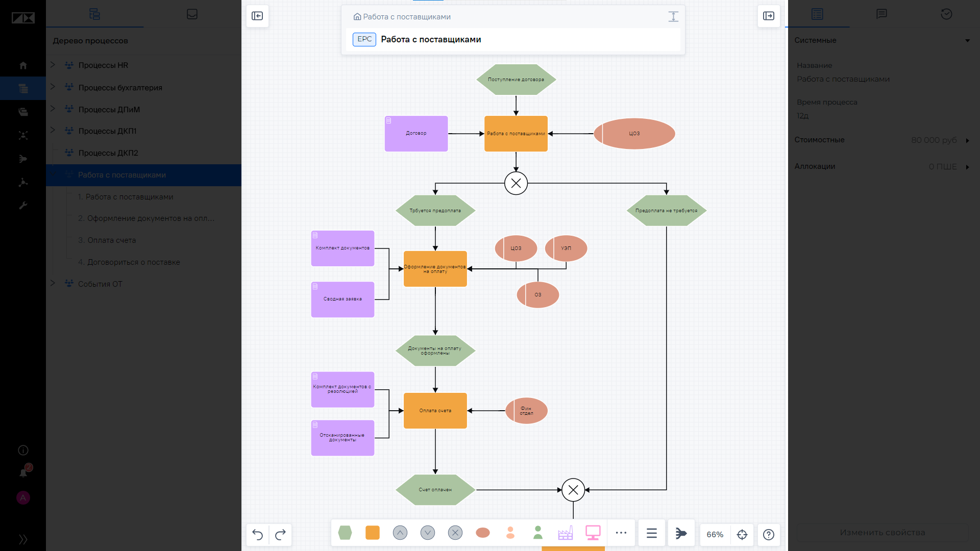Open subprocess 1. Работа с поставщиками
The width and height of the screenshot is (980, 551).
126,197
